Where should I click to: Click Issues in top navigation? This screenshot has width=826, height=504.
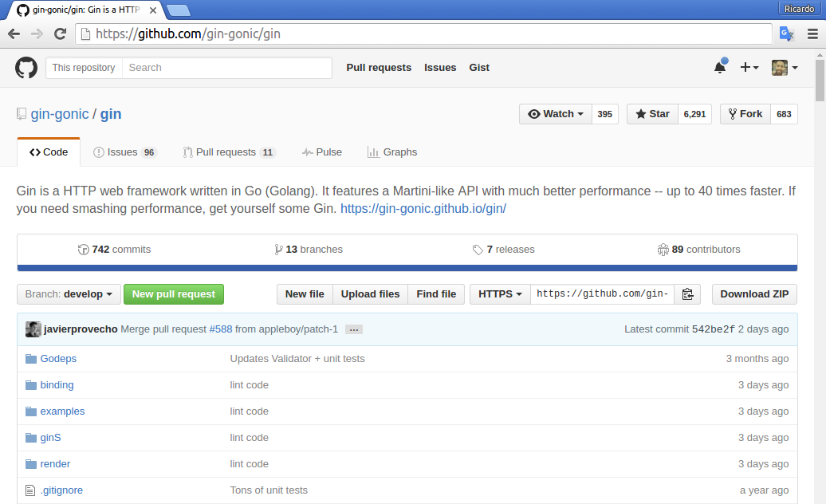tap(440, 68)
